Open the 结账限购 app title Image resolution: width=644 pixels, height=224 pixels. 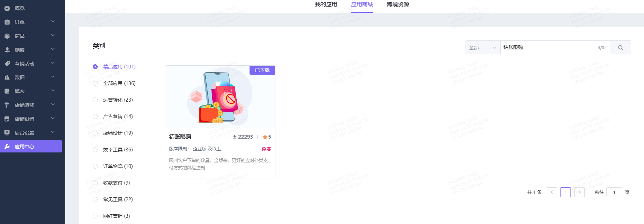coord(180,137)
